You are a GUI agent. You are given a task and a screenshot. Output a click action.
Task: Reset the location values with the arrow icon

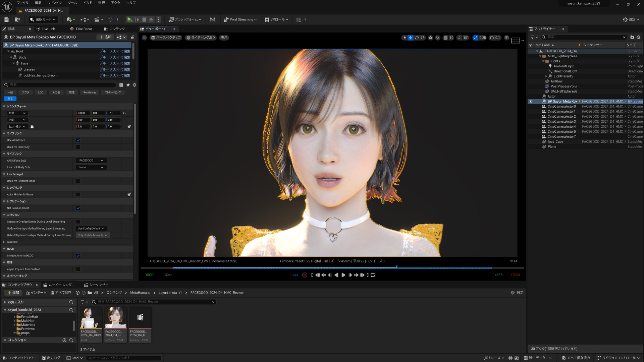point(124,113)
